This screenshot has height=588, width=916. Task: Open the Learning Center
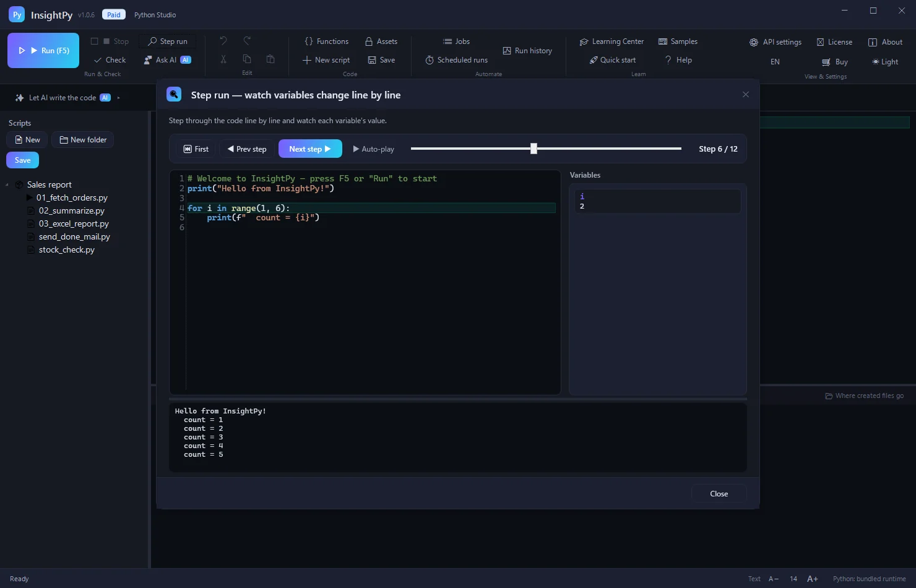612,41
